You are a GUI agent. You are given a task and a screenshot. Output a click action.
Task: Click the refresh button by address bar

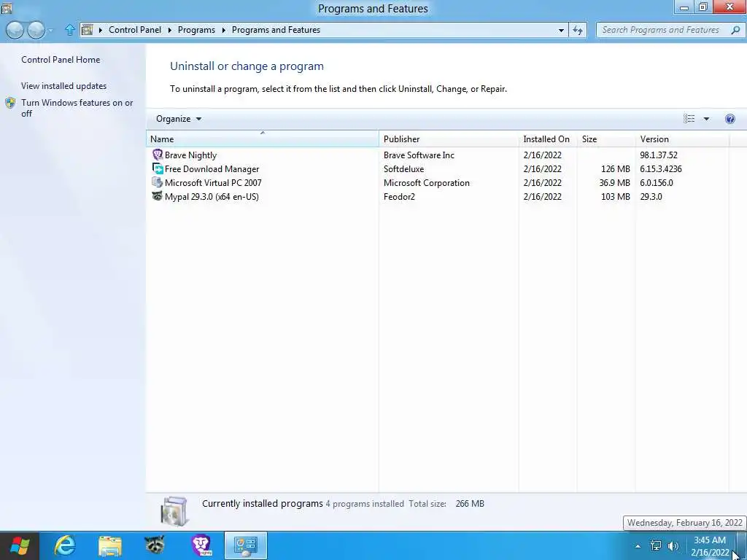point(578,30)
